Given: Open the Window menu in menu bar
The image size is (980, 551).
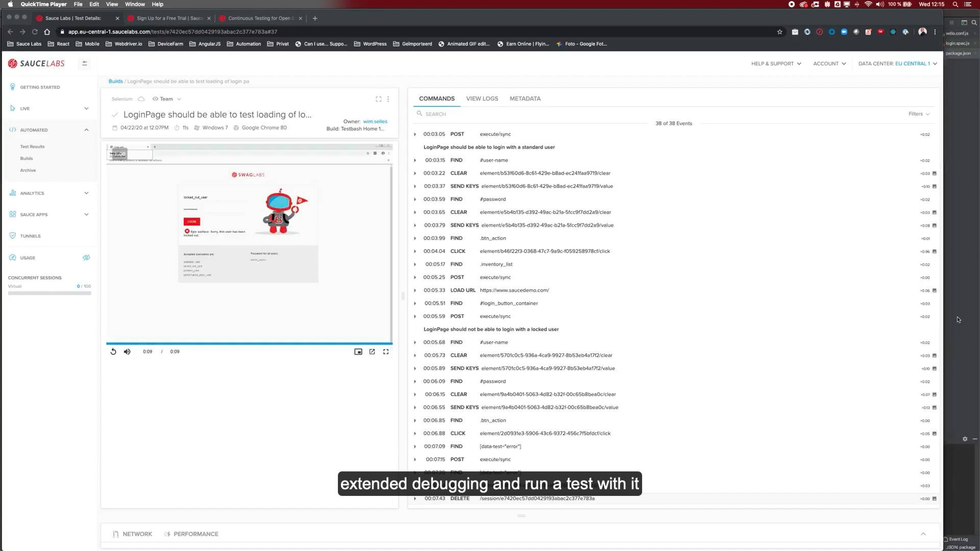Looking at the screenshot, I should pyautogui.click(x=135, y=4).
